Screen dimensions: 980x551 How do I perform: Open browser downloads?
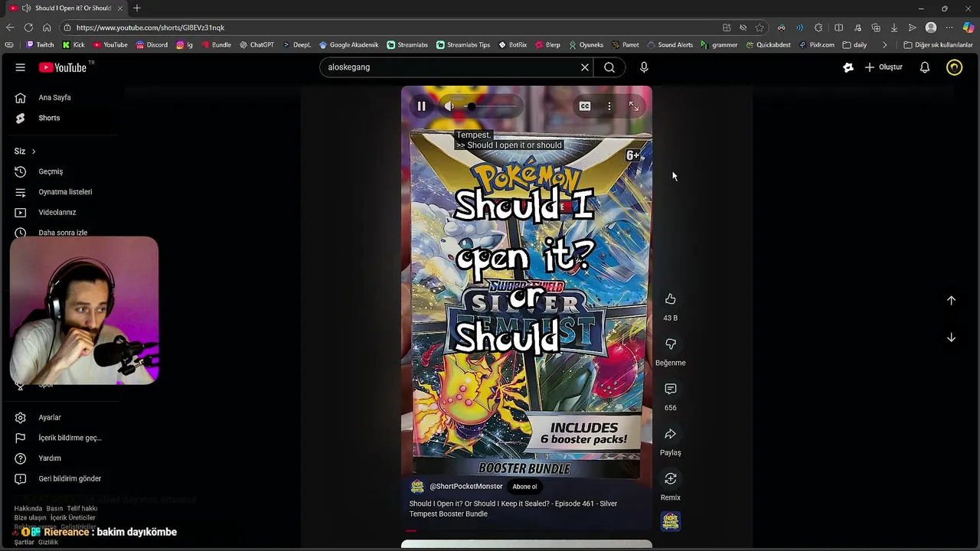(893, 28)
